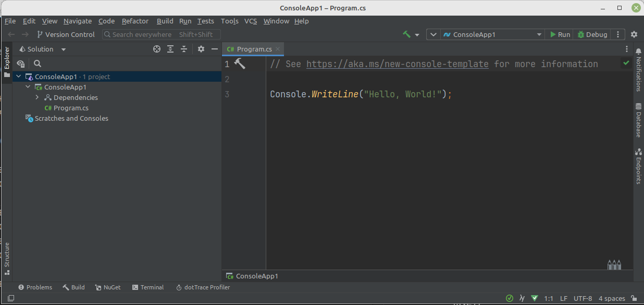Image resolution: width=644 pixels, height=305 pixels.
Task: Open the Refactor menu
Action: pyautogui.click(x=135, y=21)
